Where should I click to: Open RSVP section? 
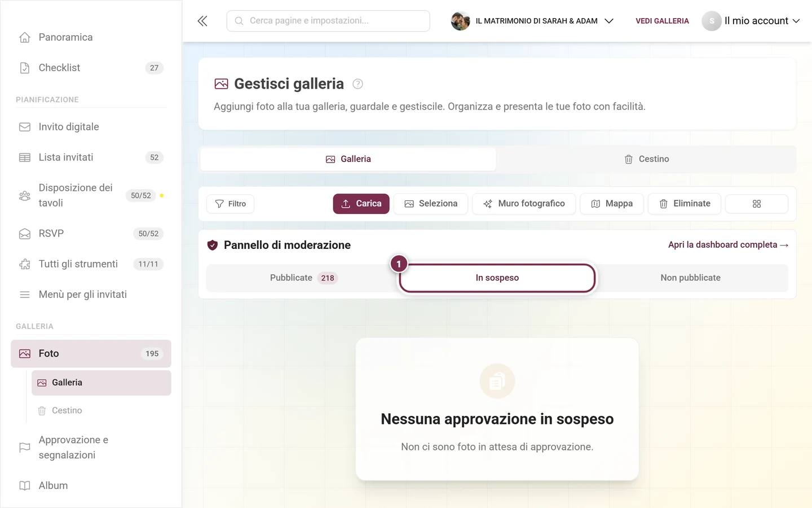(x=91, y=234)
